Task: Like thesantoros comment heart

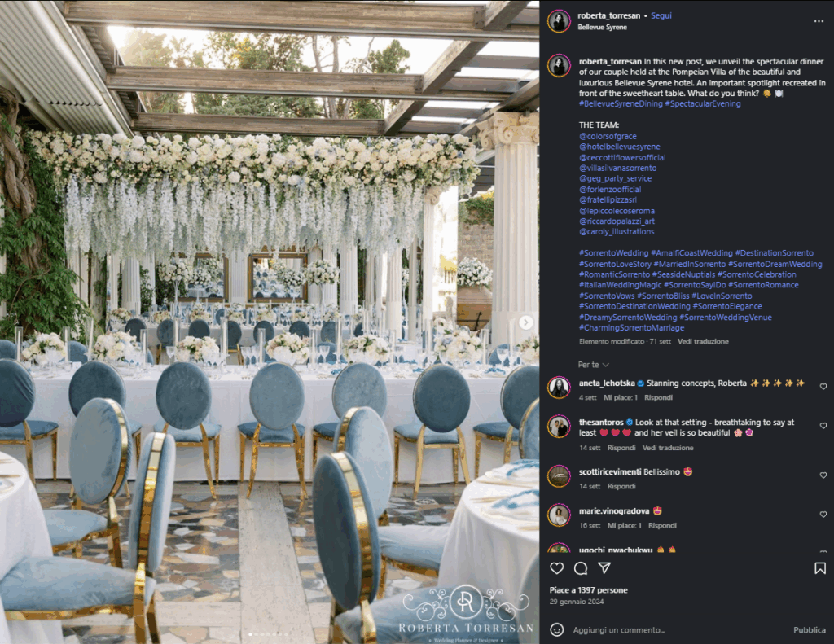Action: [x=823, y=426]
